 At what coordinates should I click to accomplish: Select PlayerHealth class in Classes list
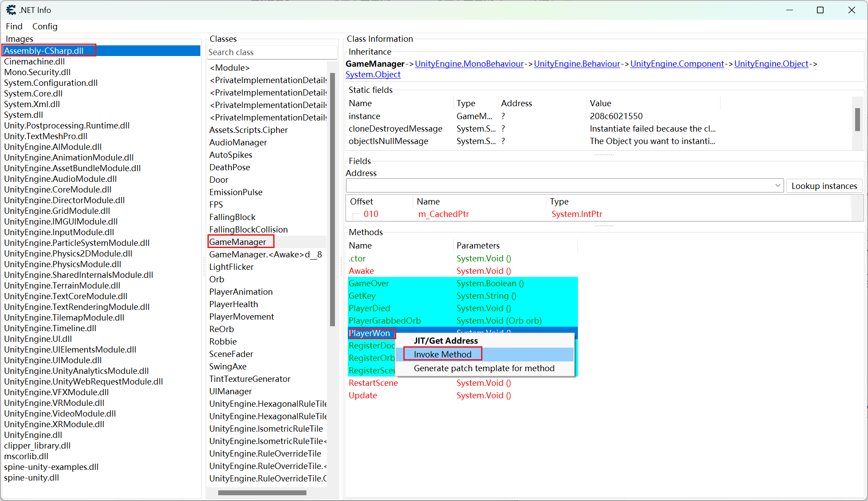[x=233, y=304]
